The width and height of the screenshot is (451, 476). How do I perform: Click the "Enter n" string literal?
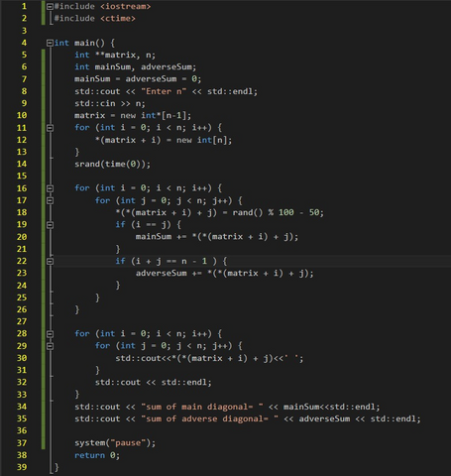coord(164,91)
